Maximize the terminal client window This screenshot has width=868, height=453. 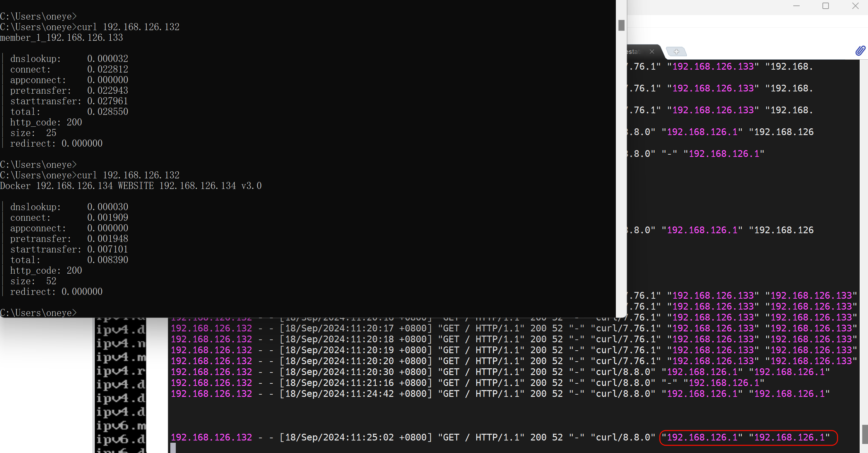coord(826,6)
